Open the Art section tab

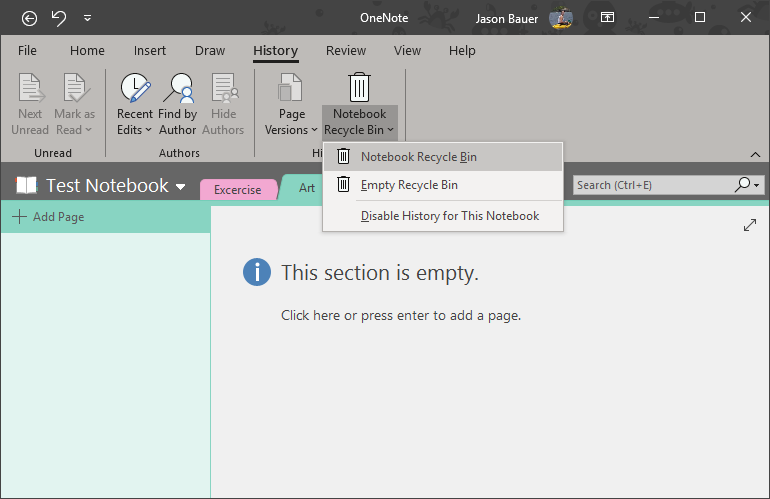(307, 188)
